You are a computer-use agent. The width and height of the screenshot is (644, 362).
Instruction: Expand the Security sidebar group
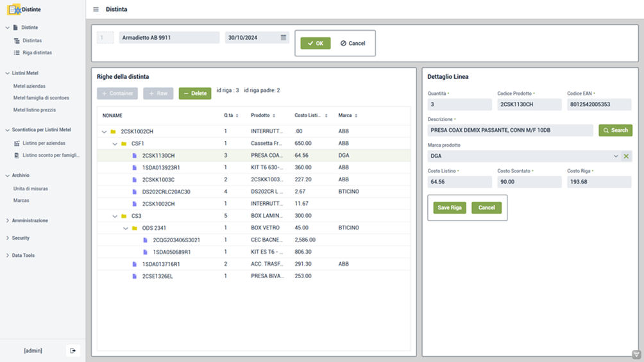coord(8,238)
